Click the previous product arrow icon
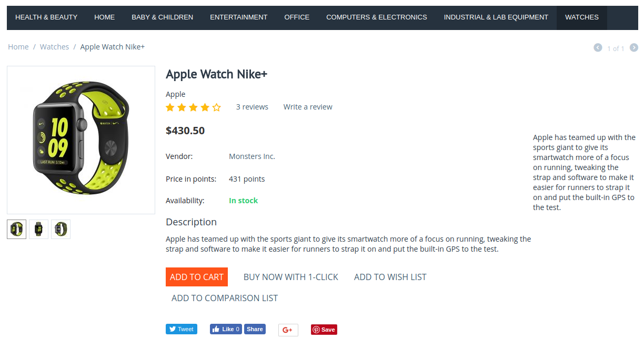The height and width of the screenshot is (348, 644). click(598, 47)
